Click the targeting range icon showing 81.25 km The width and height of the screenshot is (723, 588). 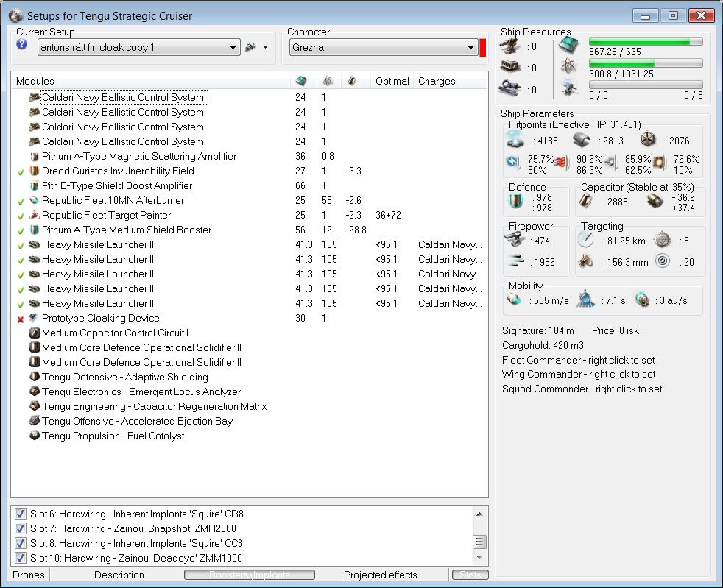point(585,240)
